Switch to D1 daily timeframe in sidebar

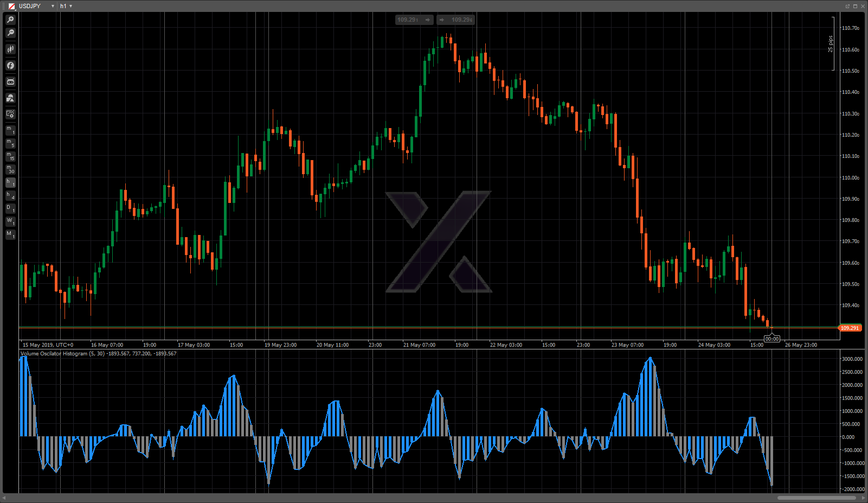[10, 208]
